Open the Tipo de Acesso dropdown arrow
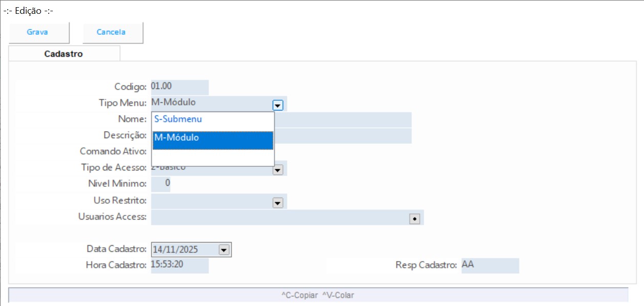 pos(278,170)
